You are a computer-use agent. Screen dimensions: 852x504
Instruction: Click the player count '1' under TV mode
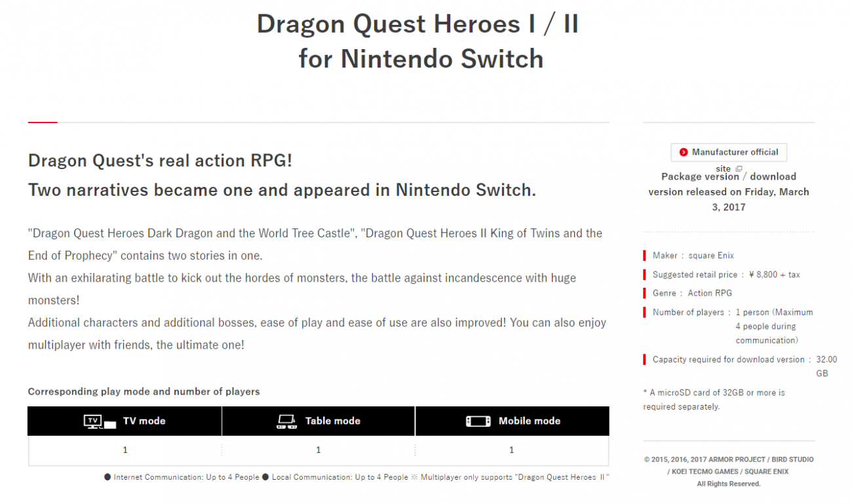click(125, 450)
